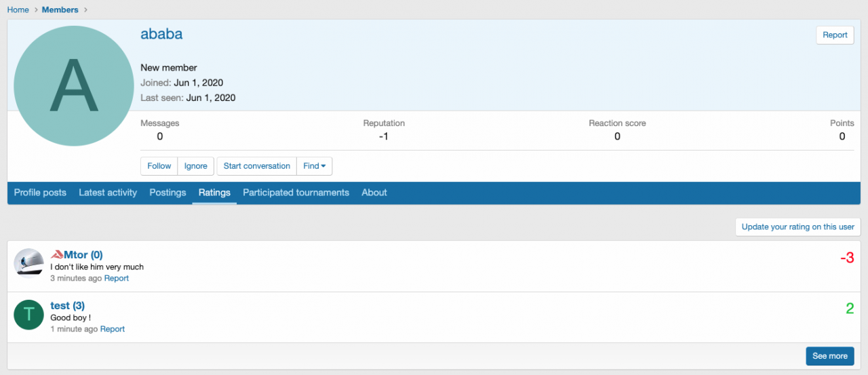
Task: Click Update your rating on this user
Action: tap(797, 227)
